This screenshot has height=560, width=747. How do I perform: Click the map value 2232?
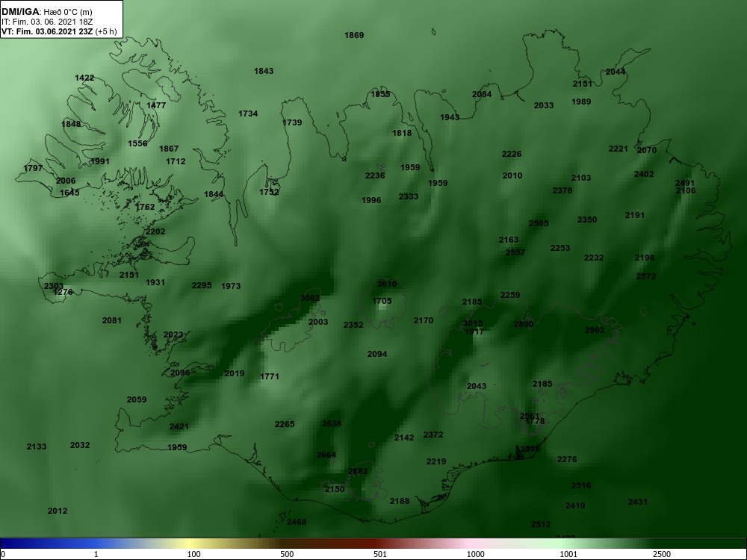[x=594, y=258]
